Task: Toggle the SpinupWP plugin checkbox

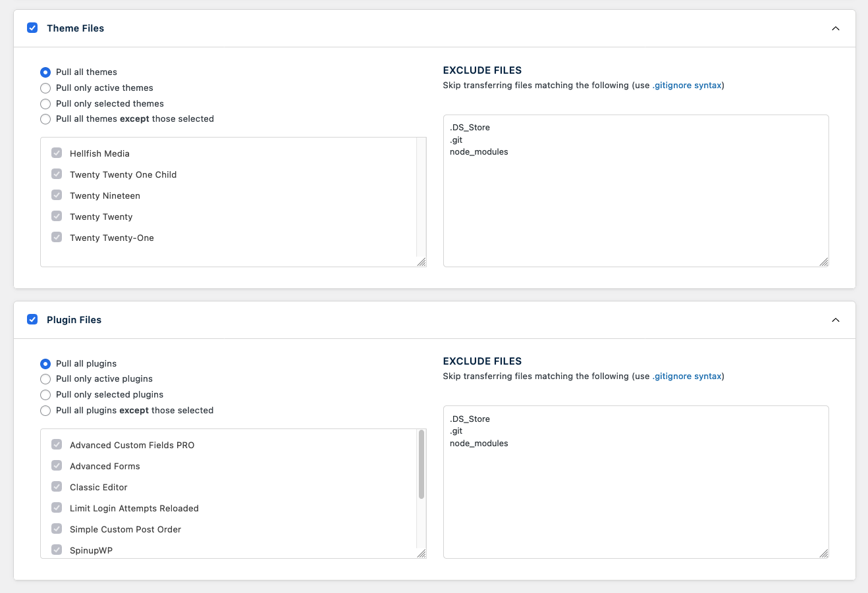Action: (x=57, y=550)
